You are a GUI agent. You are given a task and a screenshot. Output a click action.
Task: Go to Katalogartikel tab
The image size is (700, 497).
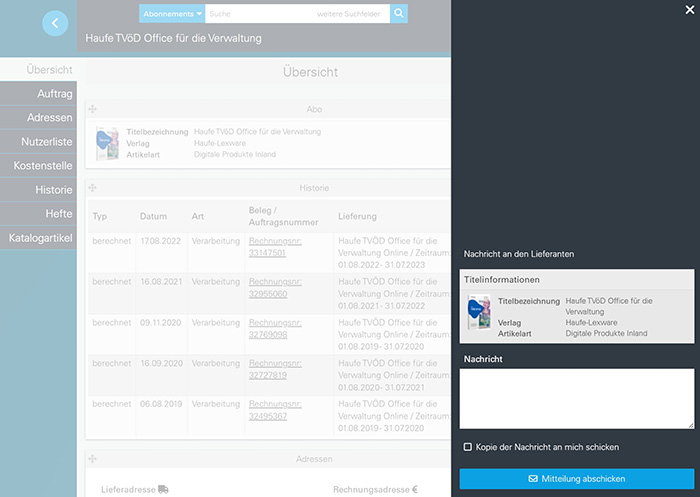click(x=41, y=238)
